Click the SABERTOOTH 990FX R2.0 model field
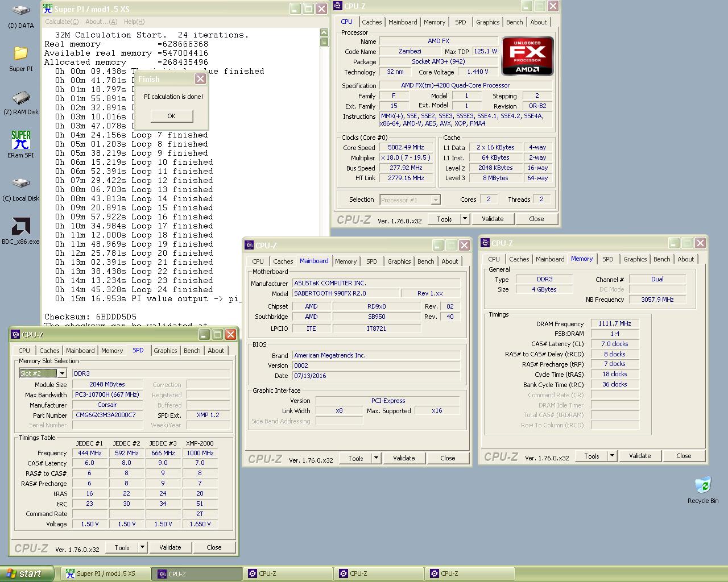This screenshot has height=582, width=728. point(345,293)
